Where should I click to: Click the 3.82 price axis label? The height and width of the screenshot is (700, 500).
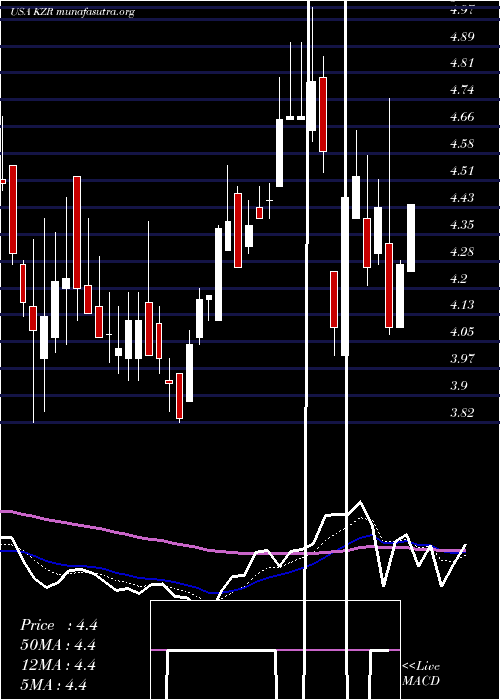tap(462, 412)
